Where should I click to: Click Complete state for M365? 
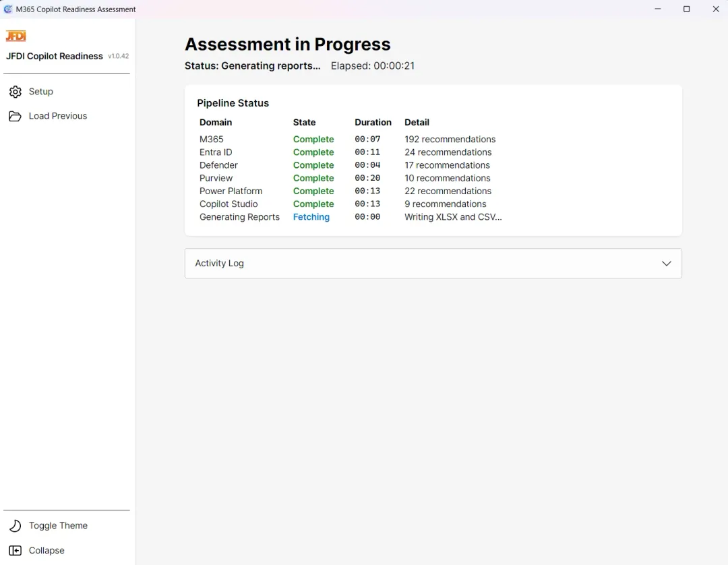coord(313,140)
